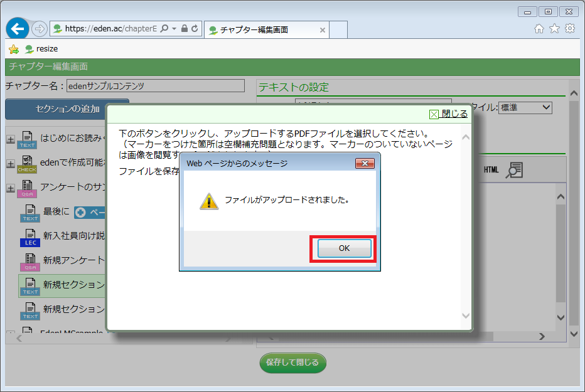
Task: Open the browser settings gear
Action: point(570,28)
